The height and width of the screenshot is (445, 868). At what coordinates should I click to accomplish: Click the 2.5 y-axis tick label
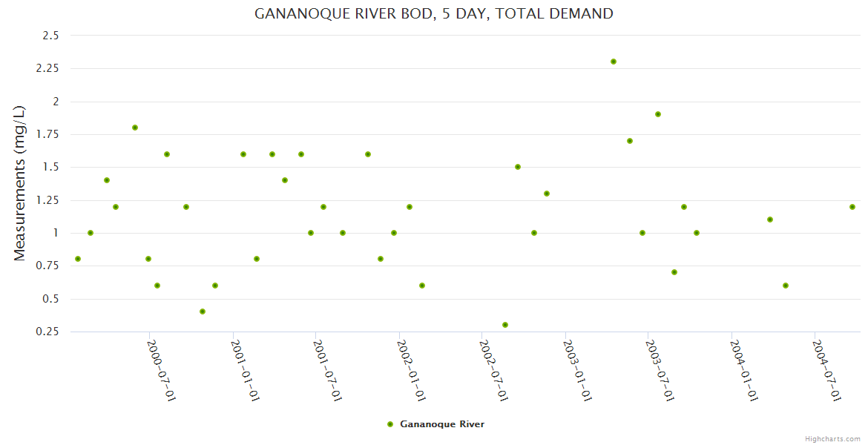click(x=49, y=36)
